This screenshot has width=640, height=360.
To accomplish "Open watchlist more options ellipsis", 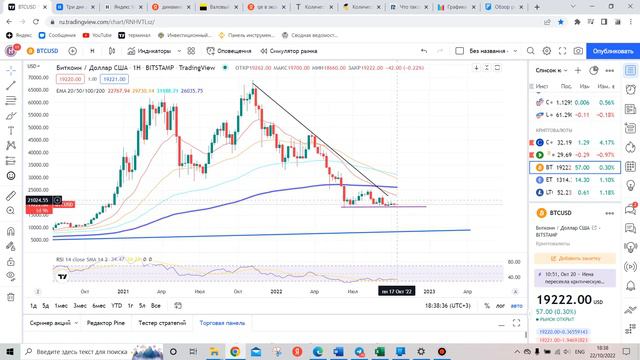I will click(x=610, y=71).
